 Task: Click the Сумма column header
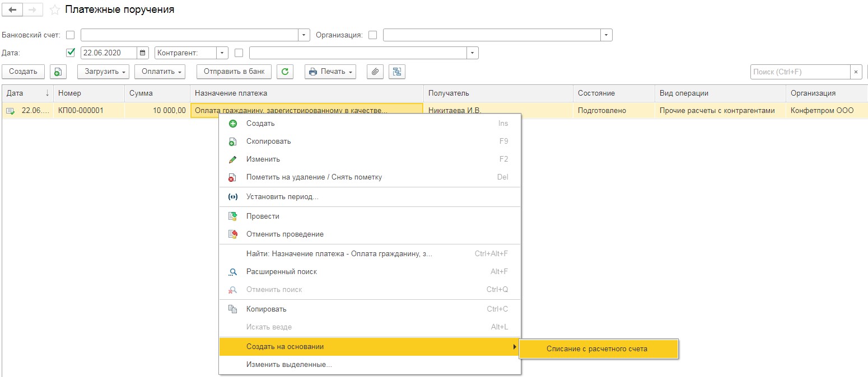(157, 93)
